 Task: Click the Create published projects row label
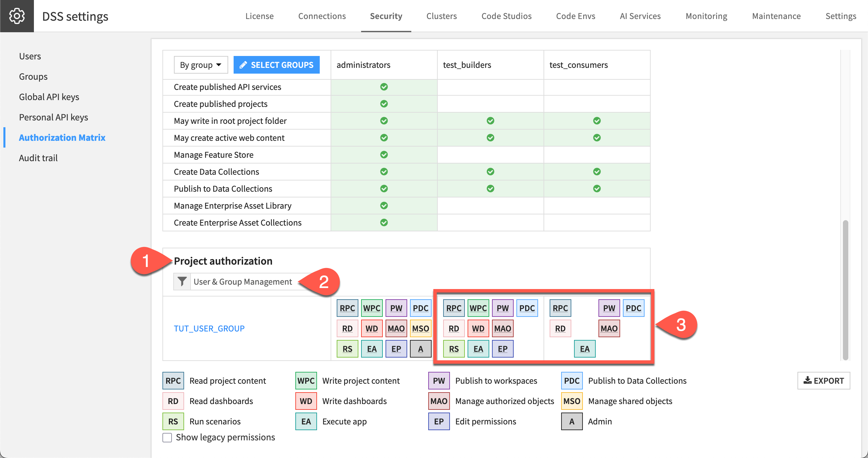221,104
